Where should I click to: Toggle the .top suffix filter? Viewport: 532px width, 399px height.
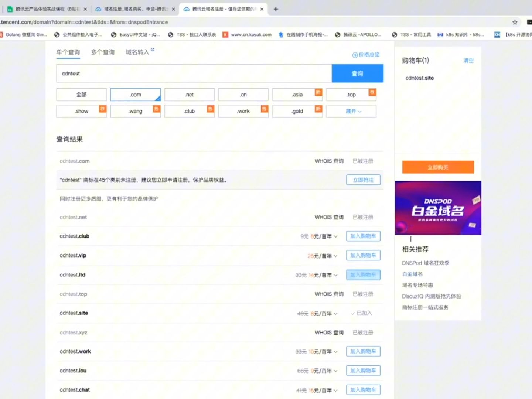tap(351, 95)
